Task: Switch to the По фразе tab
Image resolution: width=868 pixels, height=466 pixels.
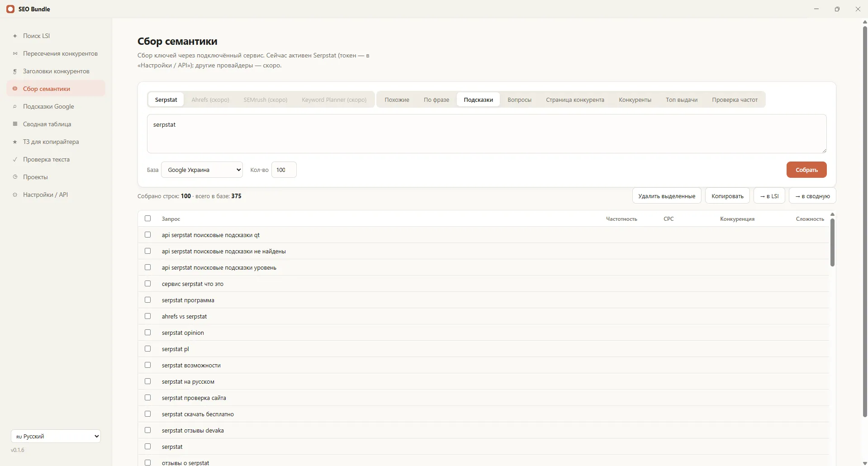Action: (x=436, y=100)
